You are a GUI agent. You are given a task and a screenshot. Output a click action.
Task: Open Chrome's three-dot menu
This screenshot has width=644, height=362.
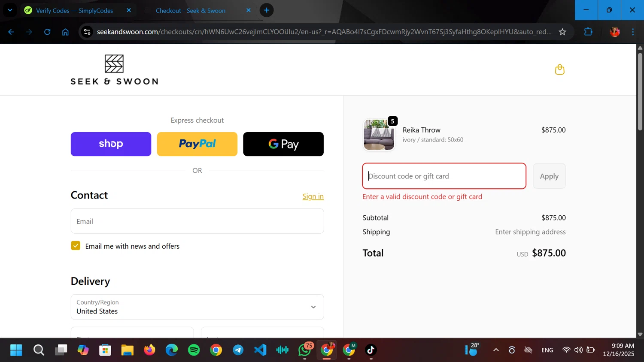point(633,32)
